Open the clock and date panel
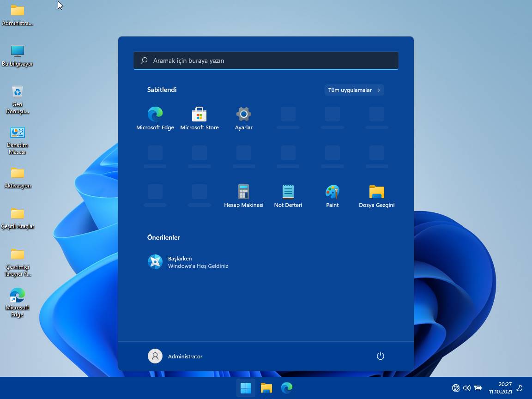 (x=501, y=388)
